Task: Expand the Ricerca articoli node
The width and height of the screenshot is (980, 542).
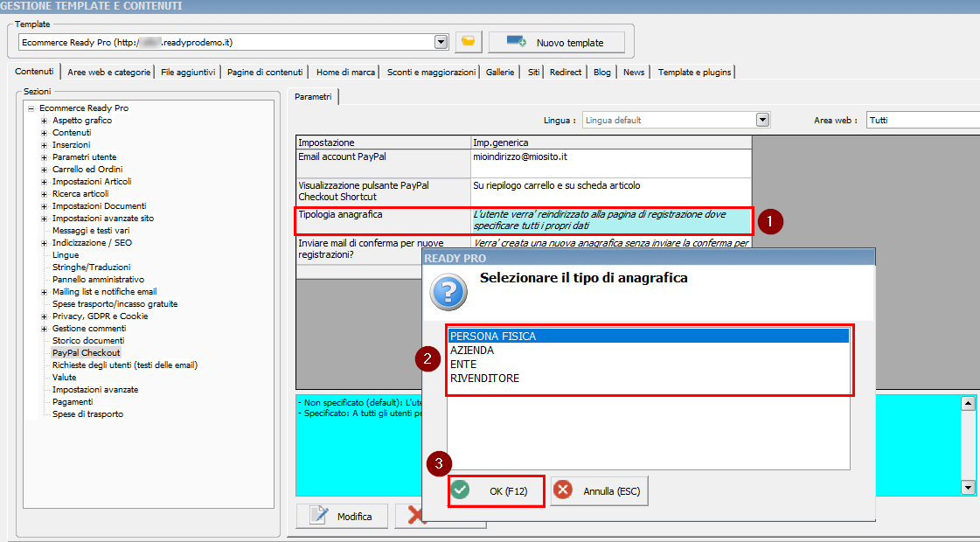Action: tap(44, 194)
